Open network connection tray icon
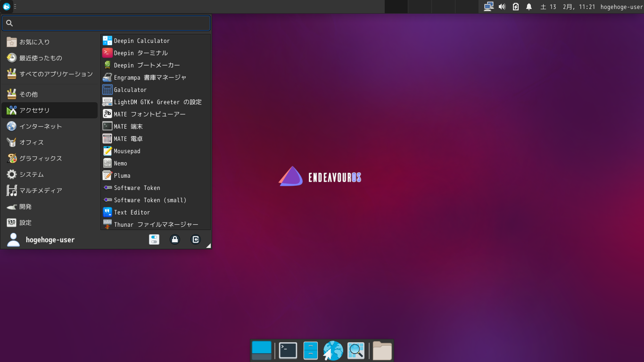644x362 pixels. pyautogui.click(x=488, y=7)
